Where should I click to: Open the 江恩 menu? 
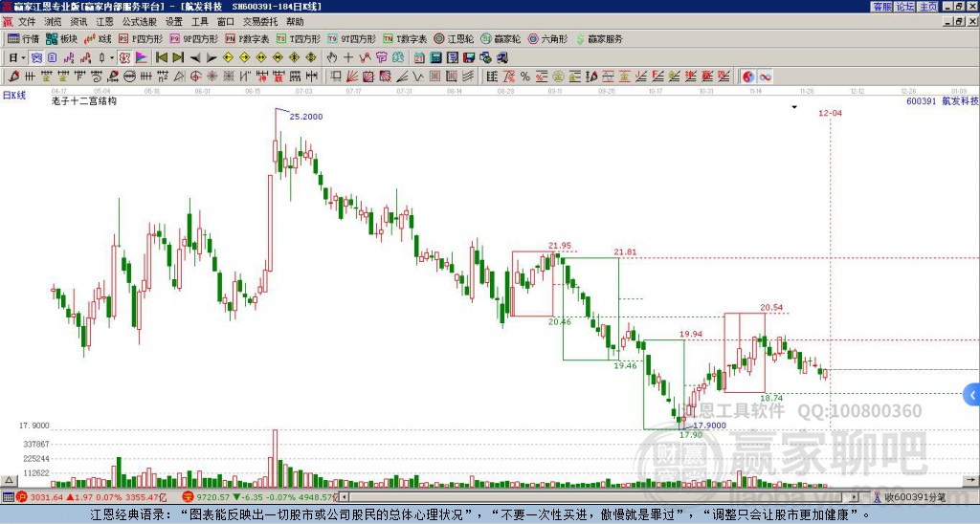(104, 22)
